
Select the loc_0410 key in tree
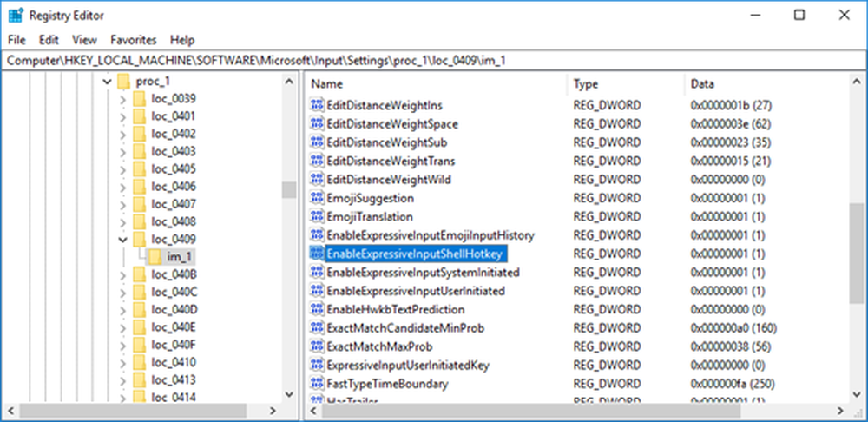pos(172,362)
